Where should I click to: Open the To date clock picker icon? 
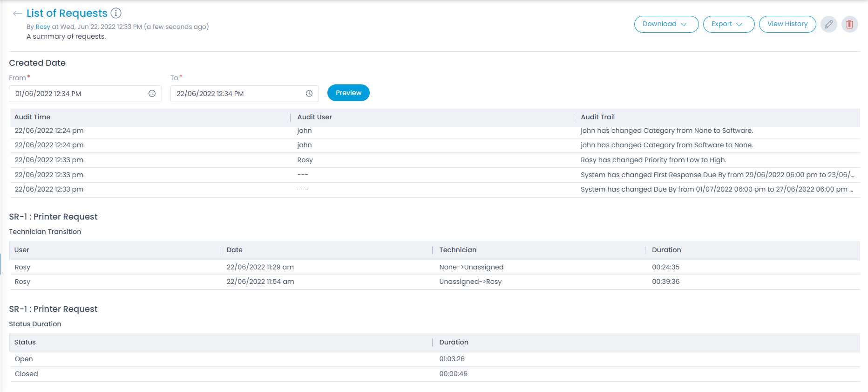pyautogui.click(x=309, y=94)
